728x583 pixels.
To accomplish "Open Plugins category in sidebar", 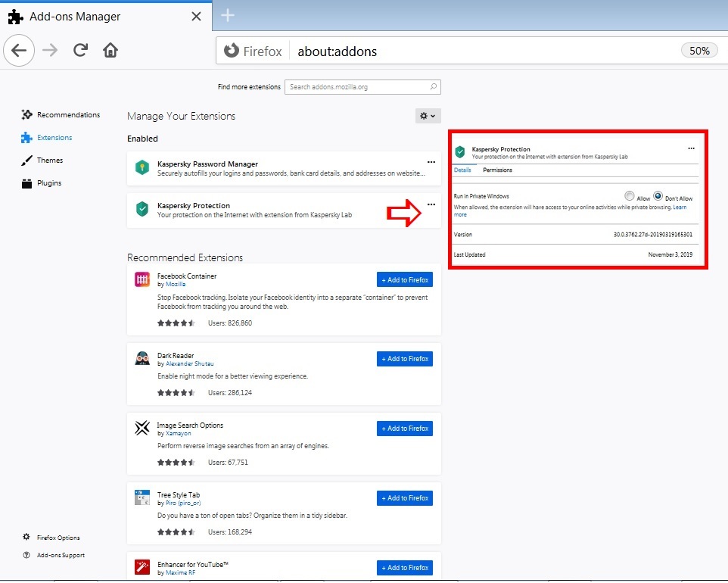I will pyautogui.click(x=42, y=183).
